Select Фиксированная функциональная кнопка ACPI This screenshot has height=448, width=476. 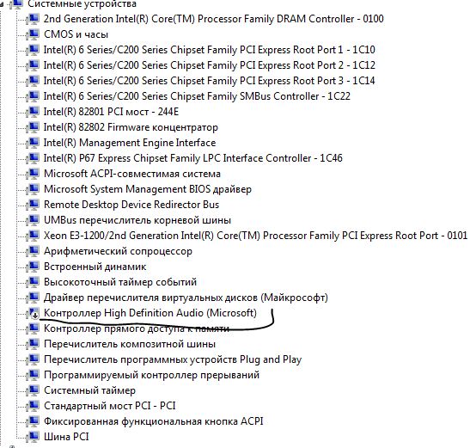click(154, 421)
